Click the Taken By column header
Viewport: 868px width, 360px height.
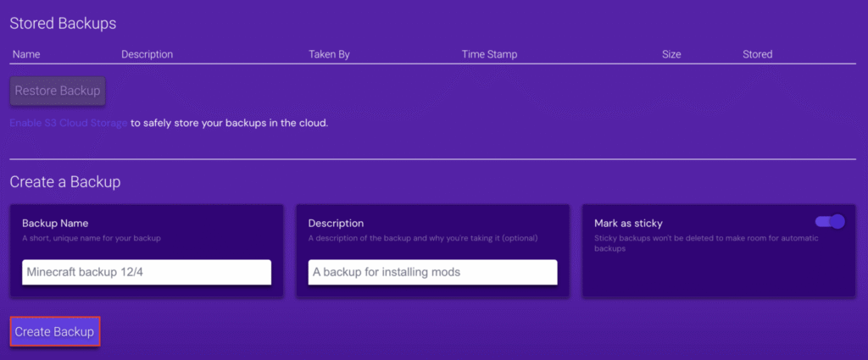point(329,54)
